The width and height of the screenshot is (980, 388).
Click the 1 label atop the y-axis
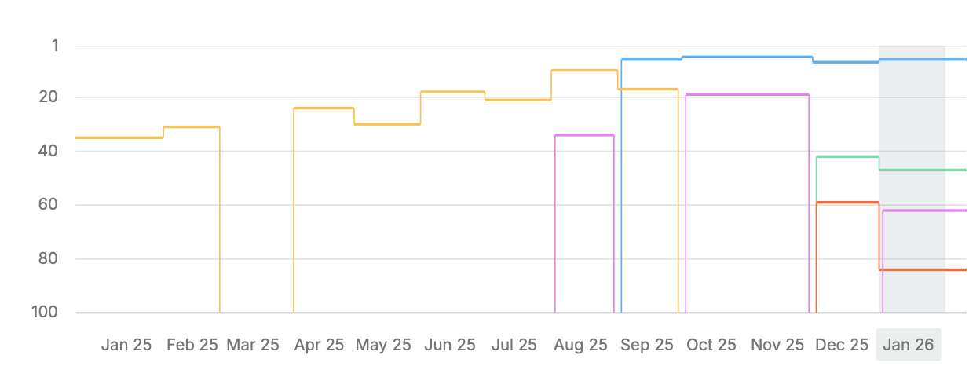click(x=55, y=46)
